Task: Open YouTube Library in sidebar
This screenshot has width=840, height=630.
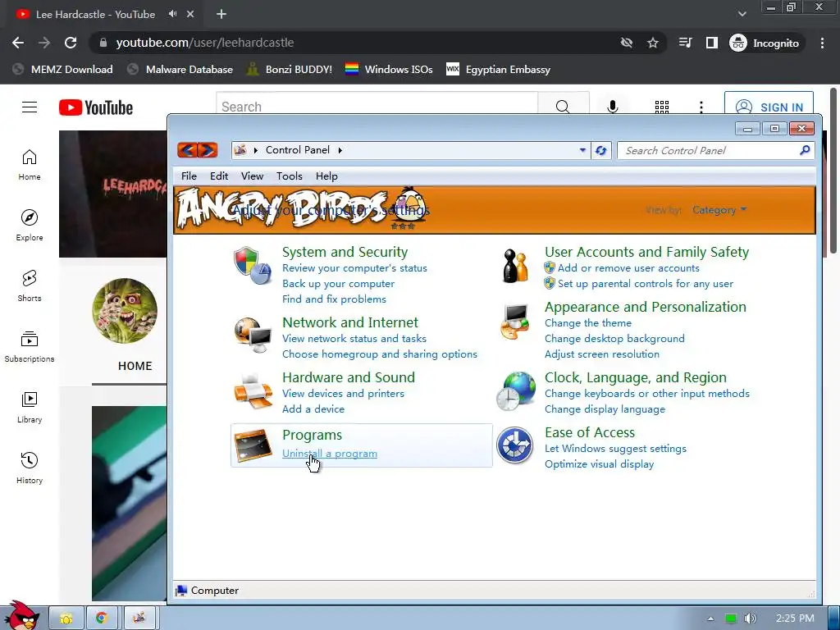Action: click(30, 407)
